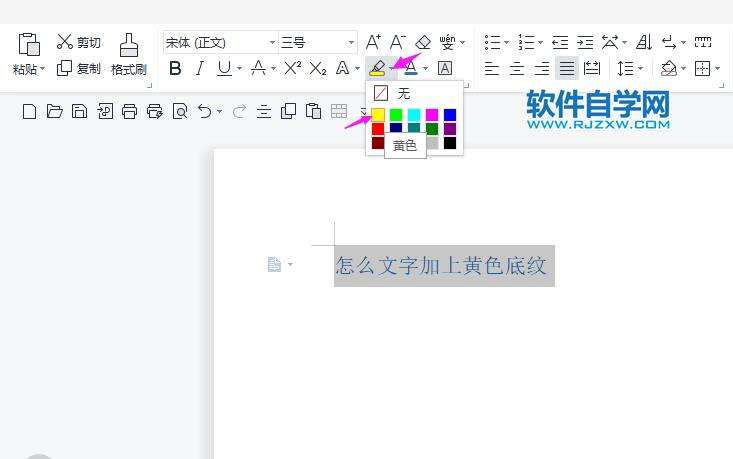Apply superscript X² formatting

pyautogui.click(x=293, y=68)
